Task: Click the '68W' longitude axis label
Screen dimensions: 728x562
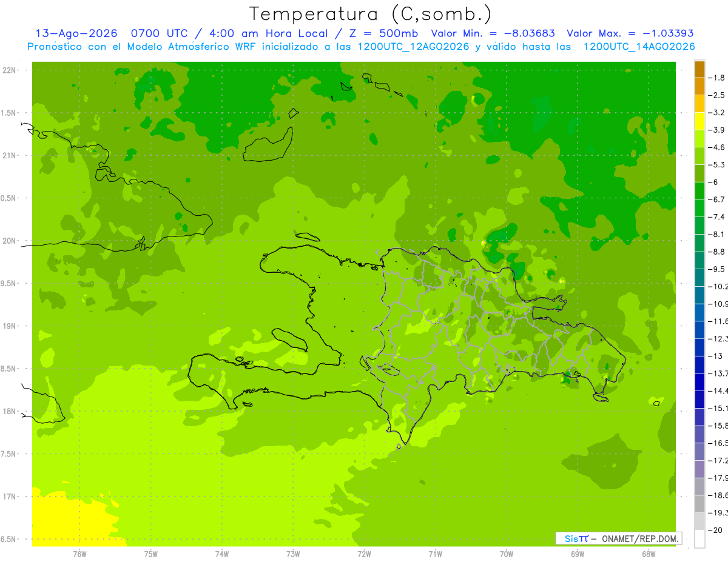Action: [x=649, y=554]
